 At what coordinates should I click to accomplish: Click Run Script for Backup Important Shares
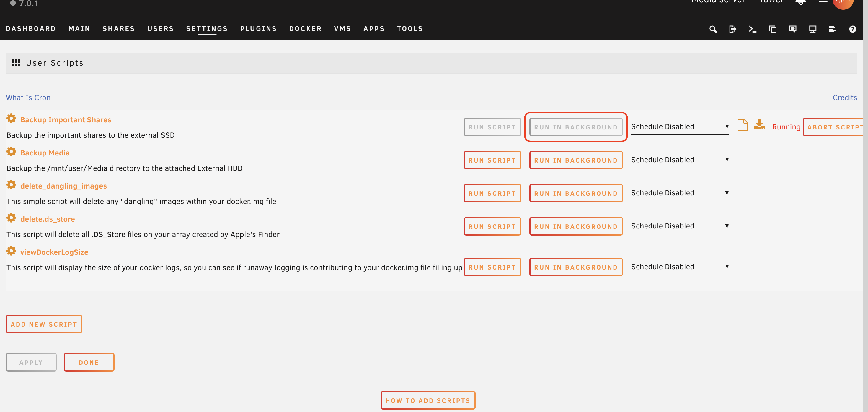pos(492,127)
